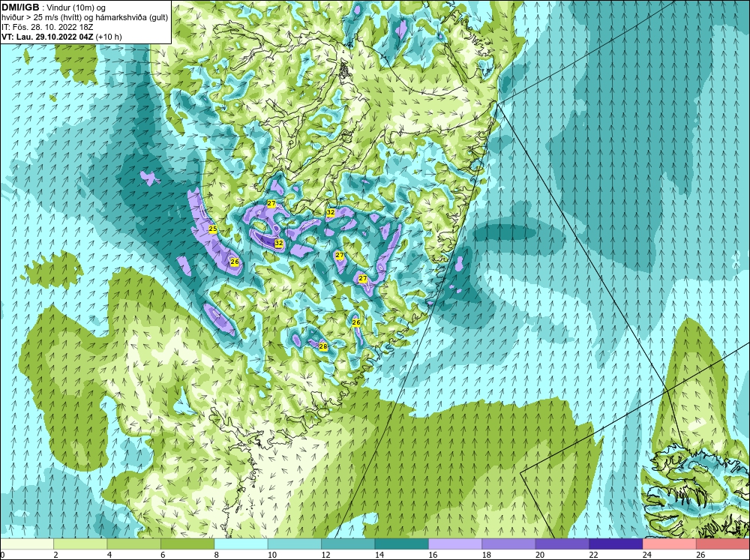Image resolution: width=750 pixels, height=560 pixels.
Task: Click the 'VT: Lau. 29.10.2022 04Z' valid time
Action: pos(48,37)
